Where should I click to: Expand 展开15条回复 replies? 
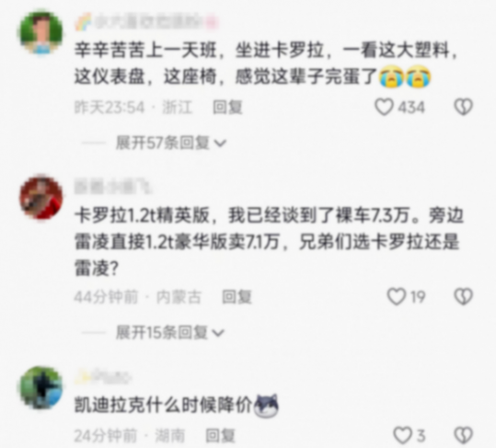[x=161, y=333]
